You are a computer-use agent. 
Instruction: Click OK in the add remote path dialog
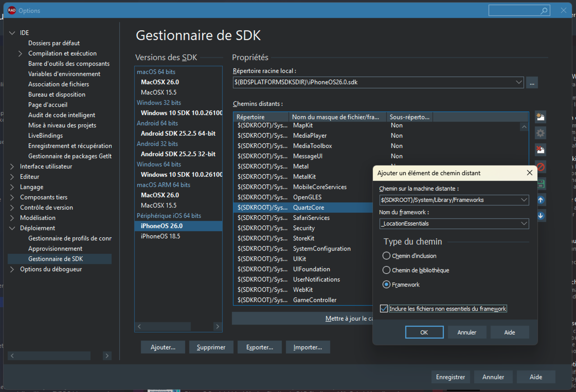424,332
